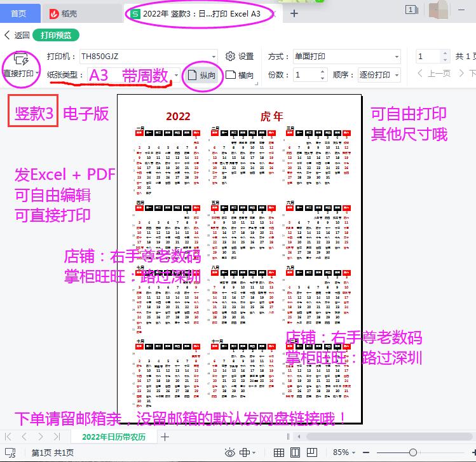Add a new sheet with plus icon
Viewport: 476px width, 462px height.
click(x=165, y=437)
